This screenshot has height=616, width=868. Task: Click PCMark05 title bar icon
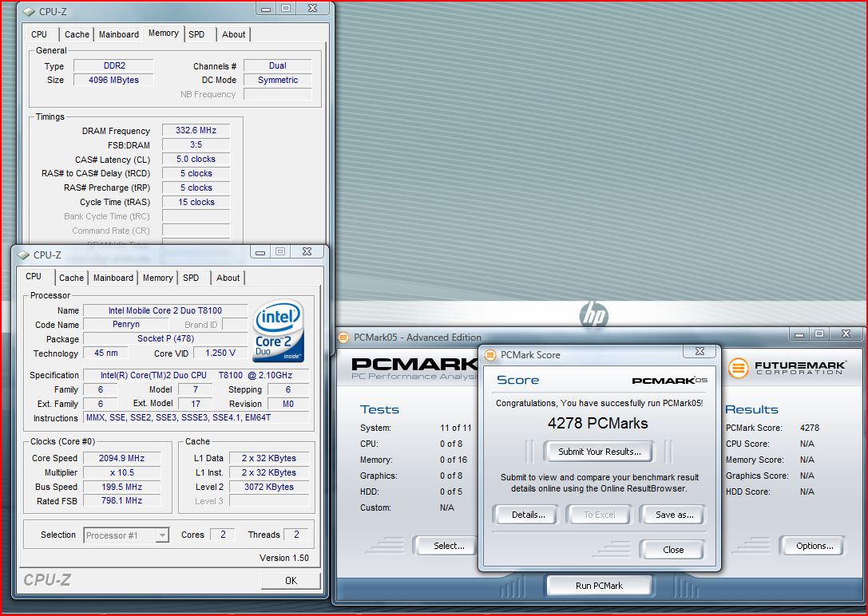coord(343,338)
